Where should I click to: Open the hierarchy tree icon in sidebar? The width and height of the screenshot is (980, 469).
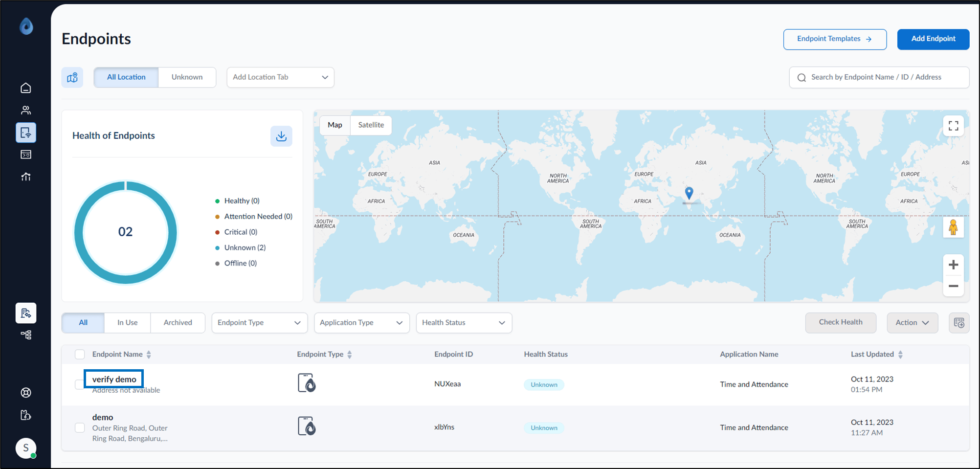pos(26,335)
